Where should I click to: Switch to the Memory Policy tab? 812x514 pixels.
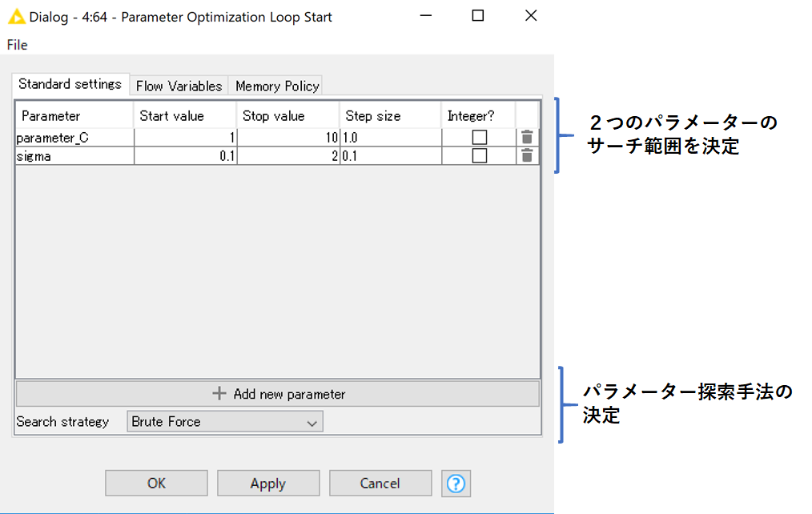point(275,86)
